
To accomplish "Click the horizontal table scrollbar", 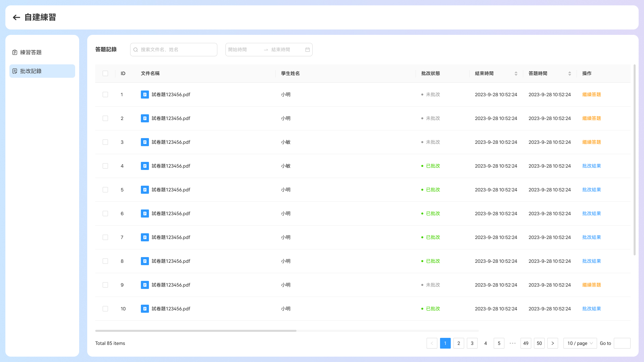I will click(196, 331).
